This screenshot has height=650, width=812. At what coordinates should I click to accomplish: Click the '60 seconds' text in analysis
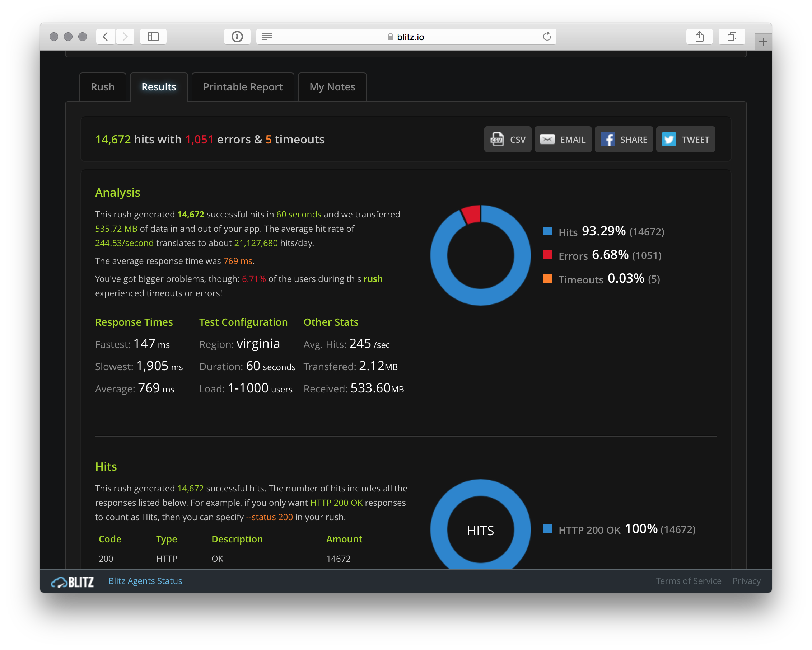pos(299,214)
